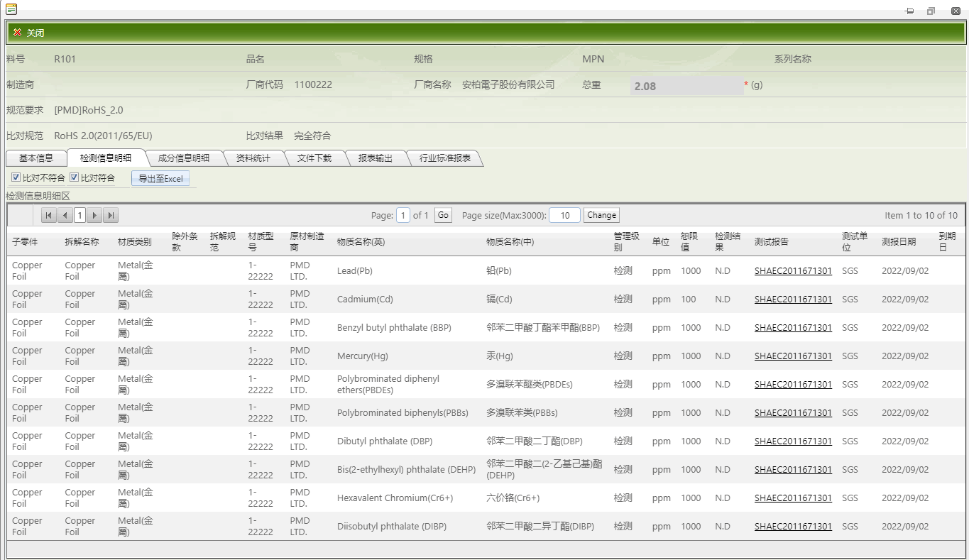Select page number 1 in pager
The height and width of the screenshot is (560, 969).
(80, 215)
